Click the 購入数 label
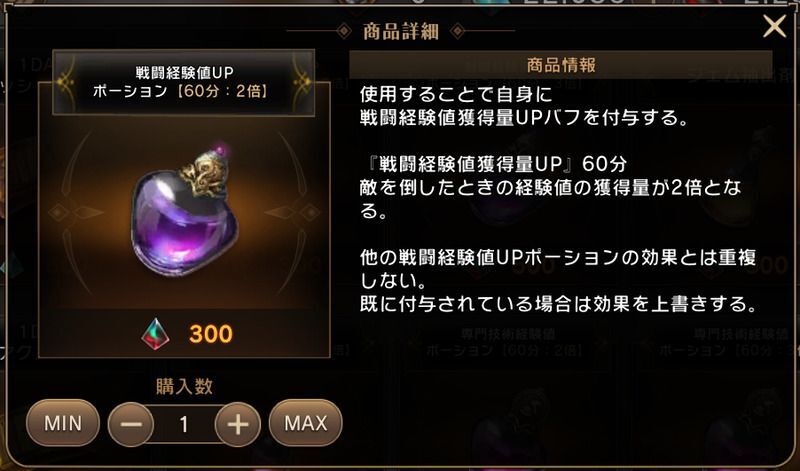The width and height of the screenshot is (800, 471). (184, 386)
